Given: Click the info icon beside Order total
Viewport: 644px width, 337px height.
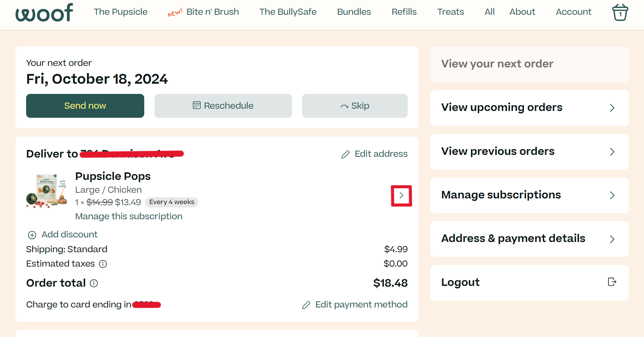Looking at the screenshot, I should click(x=94, y=283).
